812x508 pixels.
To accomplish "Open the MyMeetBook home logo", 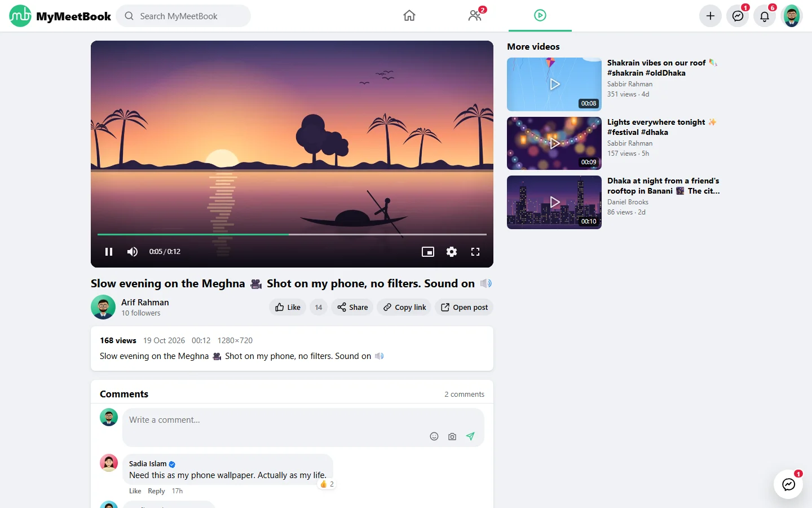I will coord(60,16).
